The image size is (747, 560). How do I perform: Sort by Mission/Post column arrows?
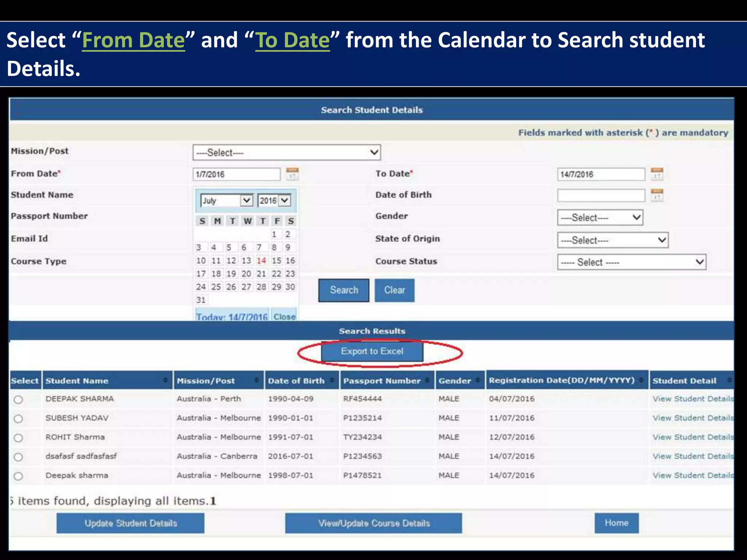tap(256, 380)
